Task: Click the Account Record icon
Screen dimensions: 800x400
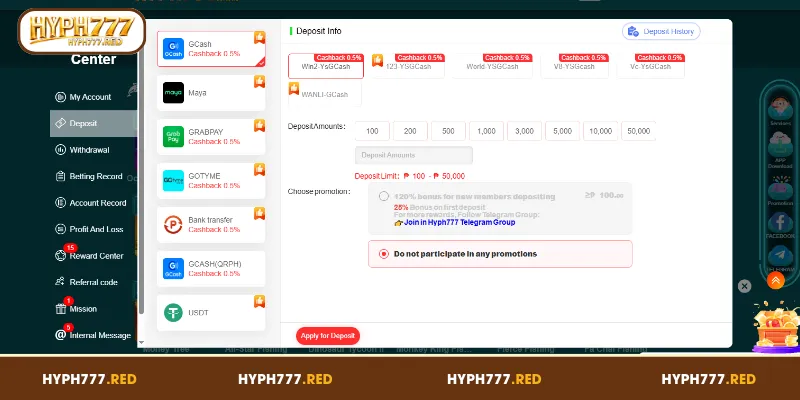Action: point(61,203)
